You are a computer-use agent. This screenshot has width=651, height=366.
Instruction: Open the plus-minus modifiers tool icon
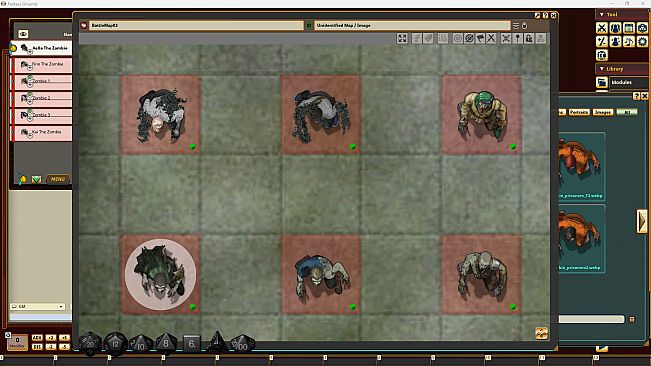(602, 41)
